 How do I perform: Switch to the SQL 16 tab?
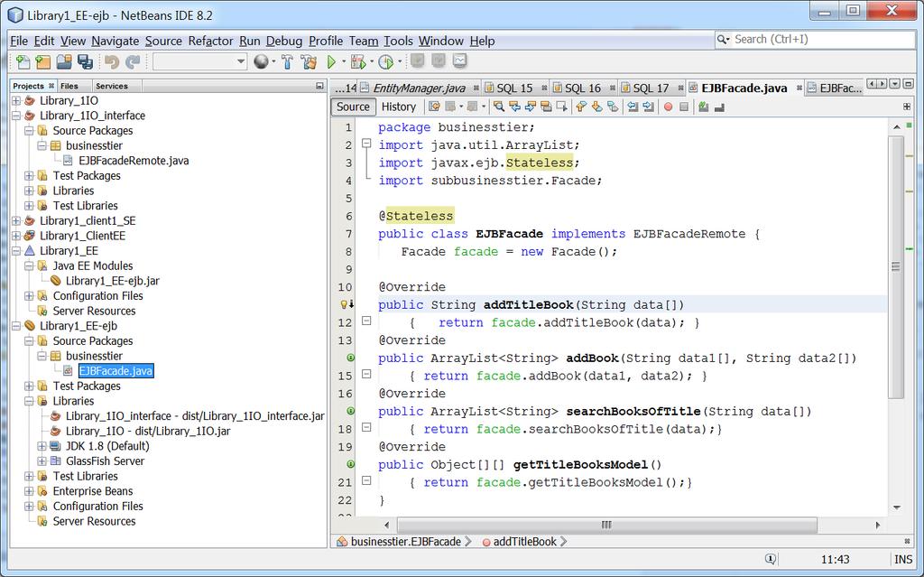tap(582, 88)
